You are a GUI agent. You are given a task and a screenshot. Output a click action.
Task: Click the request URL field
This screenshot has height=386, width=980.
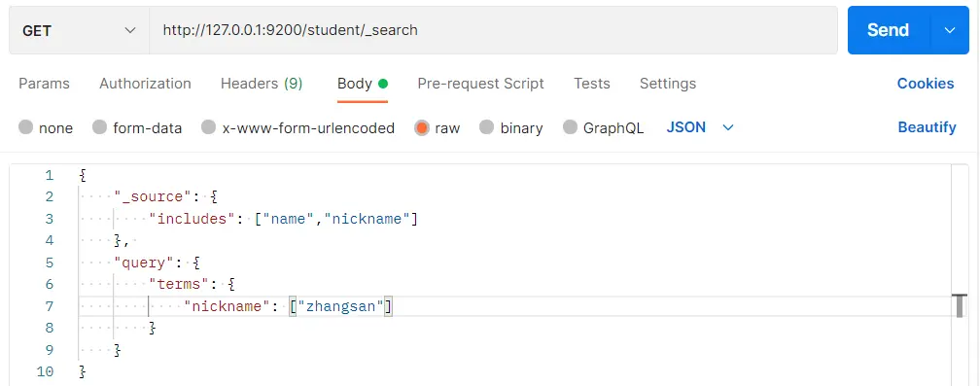(493, 30)
